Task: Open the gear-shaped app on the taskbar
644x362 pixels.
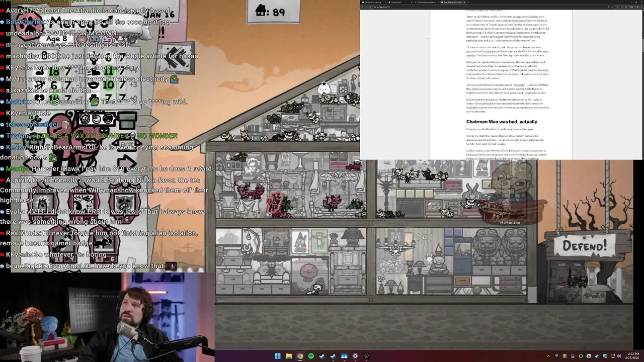Action: pyautogui.click(x=355, y=356)
